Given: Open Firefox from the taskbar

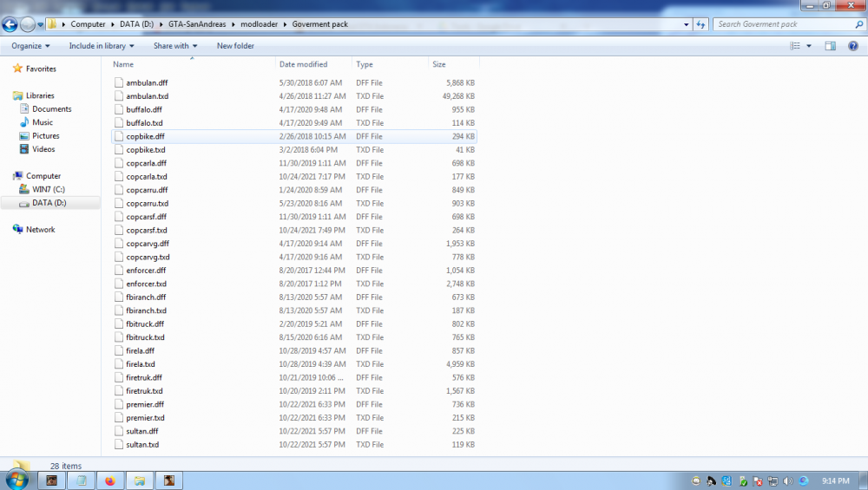Looking at the screenshot, I should tap(110, 480).
